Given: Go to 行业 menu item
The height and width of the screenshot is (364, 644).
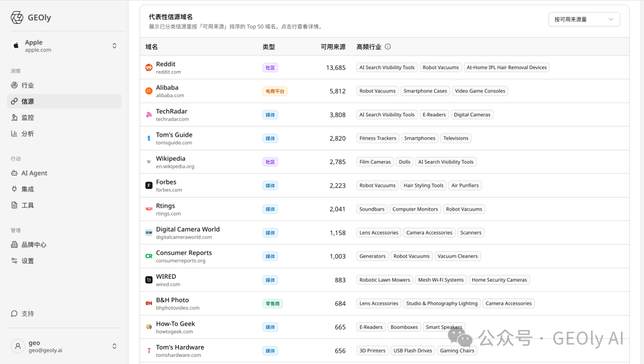Looking at the screenshot, I should (64, 85).
